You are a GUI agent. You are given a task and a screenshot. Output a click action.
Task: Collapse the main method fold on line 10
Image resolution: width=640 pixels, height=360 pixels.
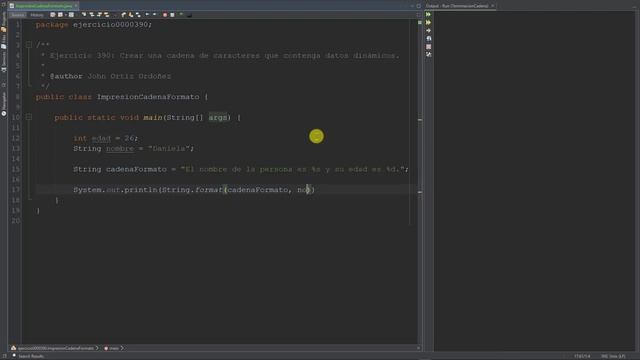(29, 117)
